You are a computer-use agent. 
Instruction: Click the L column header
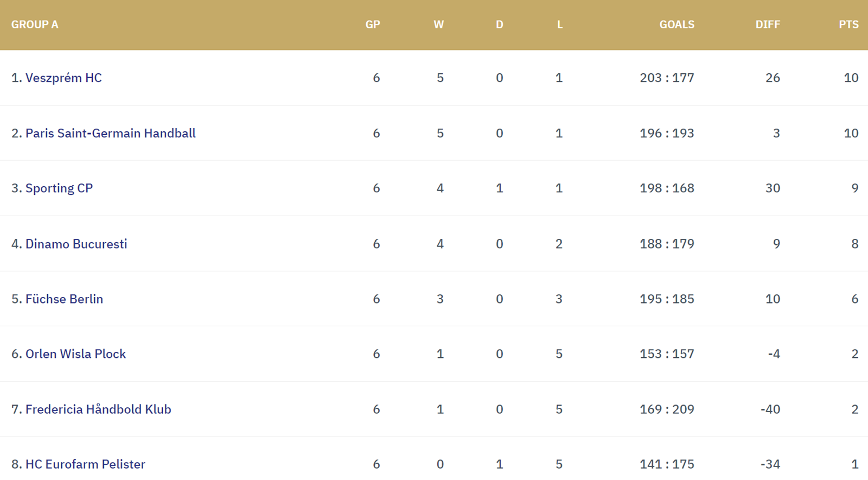pos(560,24)
